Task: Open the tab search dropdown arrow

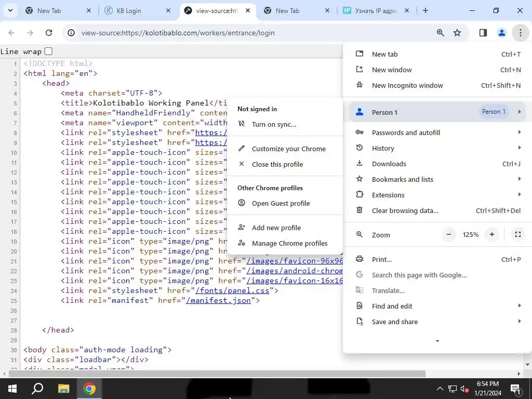Action: [10, 10]
